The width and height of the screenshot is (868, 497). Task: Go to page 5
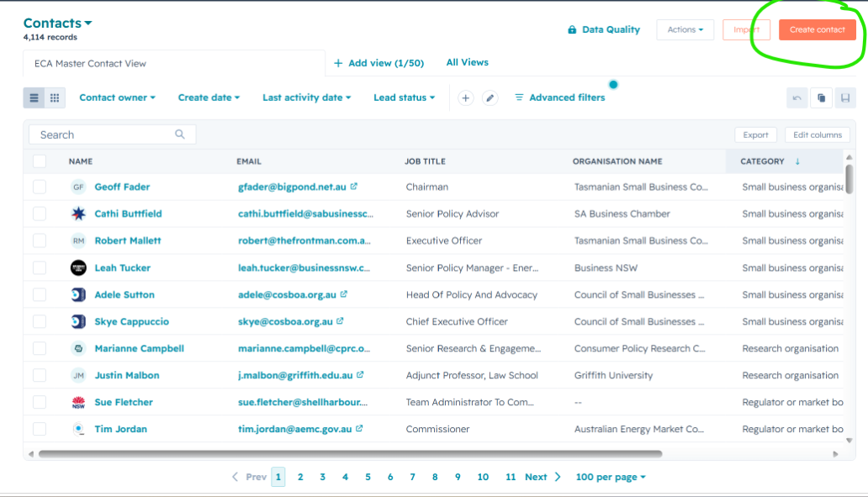368,477
